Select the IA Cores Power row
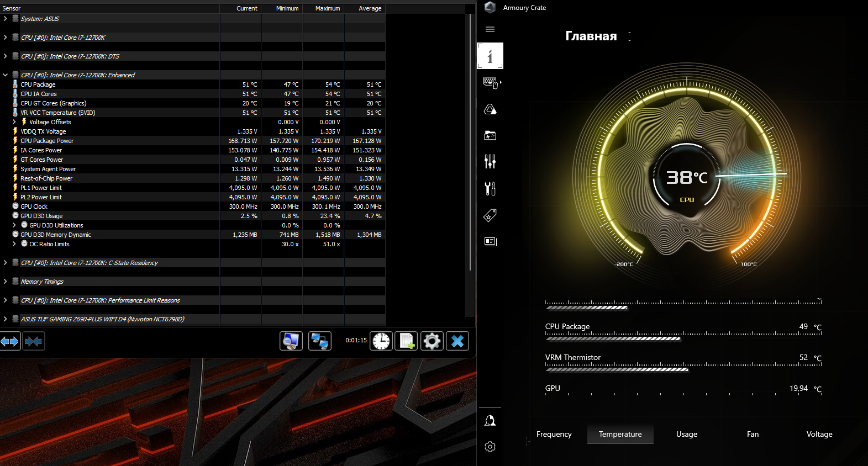The image size is (868, 466). pos(193,150)
